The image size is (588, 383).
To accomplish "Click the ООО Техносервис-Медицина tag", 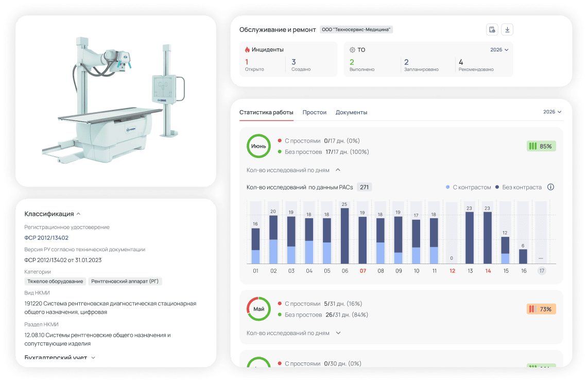I will coord(356,30).
